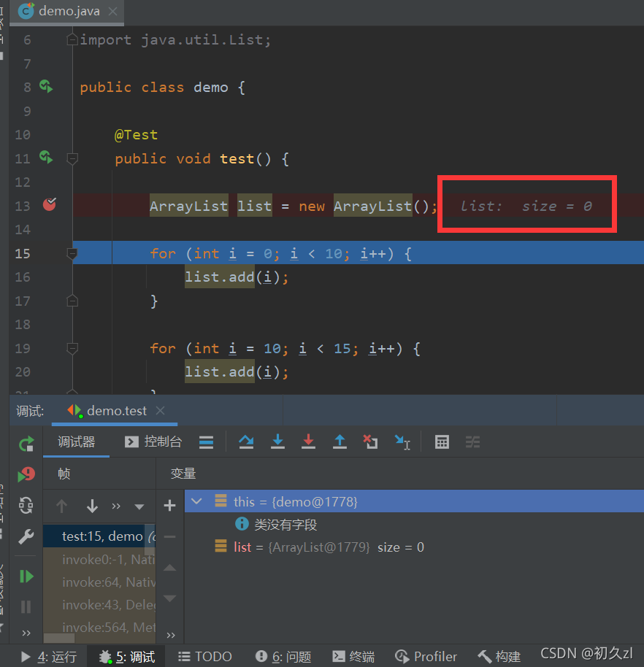The image size is (644, 667).
Task: Collapse the import fold at line 6
Action: click(72, 39)
